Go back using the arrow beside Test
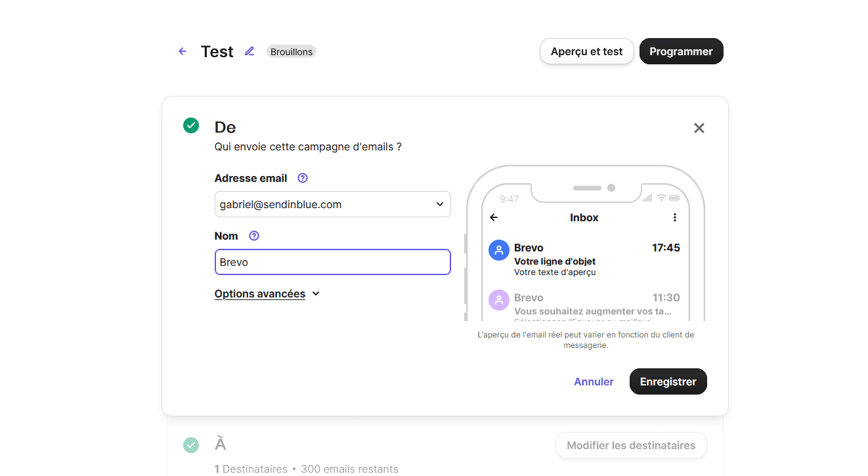Viewport: 868px width, 476px height. (x=183, y=51)
